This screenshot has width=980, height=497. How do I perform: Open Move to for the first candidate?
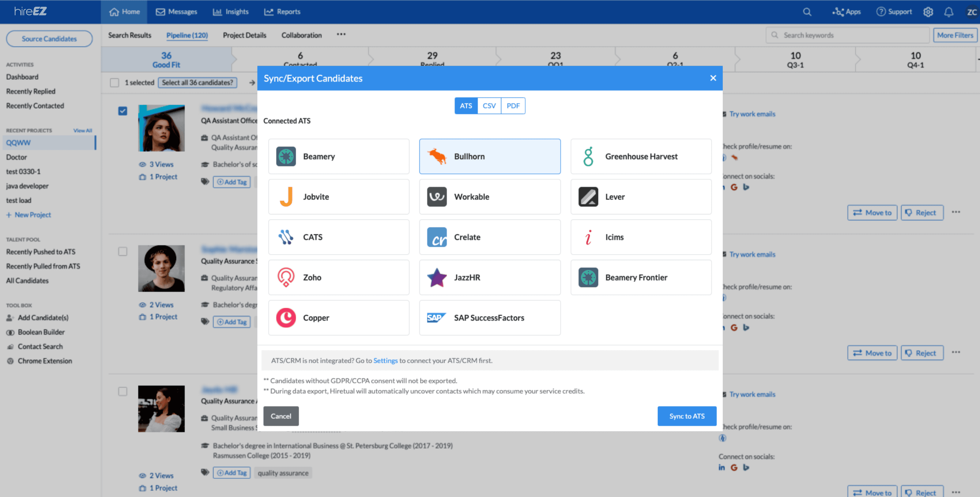click(872, 213)
